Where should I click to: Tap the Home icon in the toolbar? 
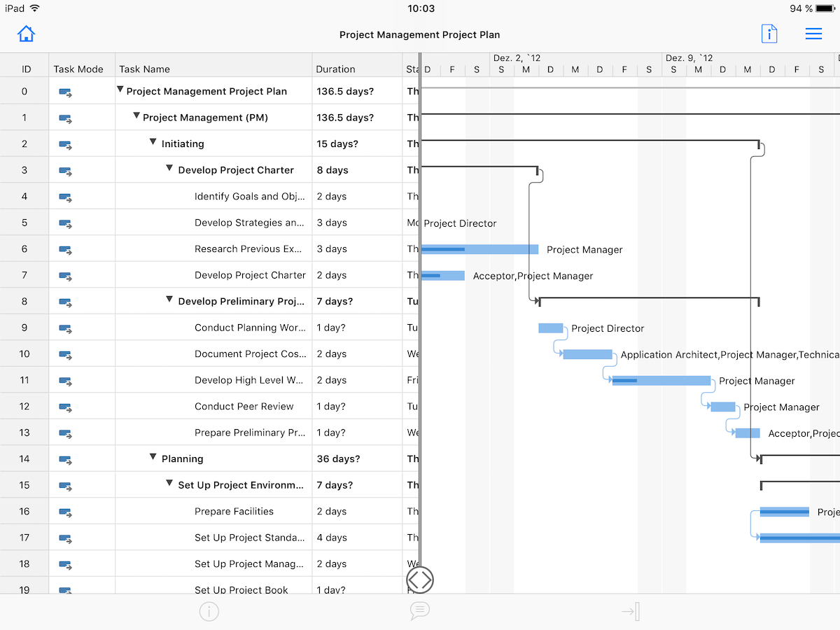tap(25, 34)
